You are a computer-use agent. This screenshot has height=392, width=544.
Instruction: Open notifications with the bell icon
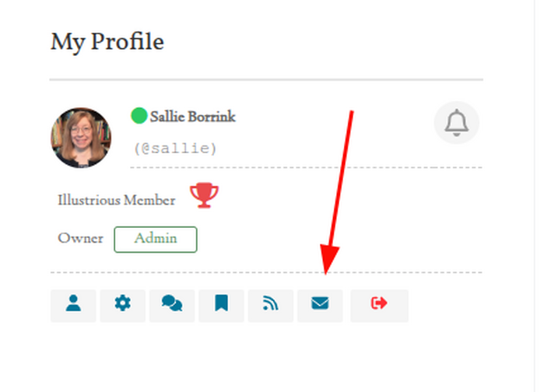[456, 123]
